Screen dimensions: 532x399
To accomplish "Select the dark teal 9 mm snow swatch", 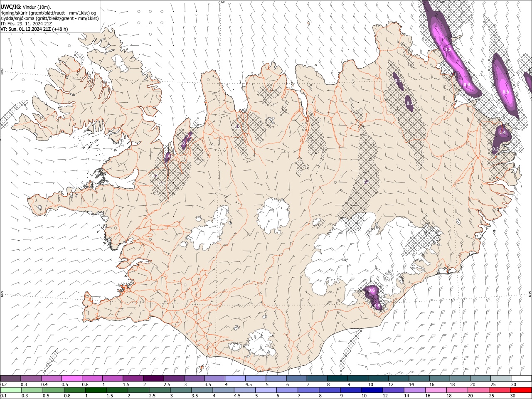I will tap(337, 378).
